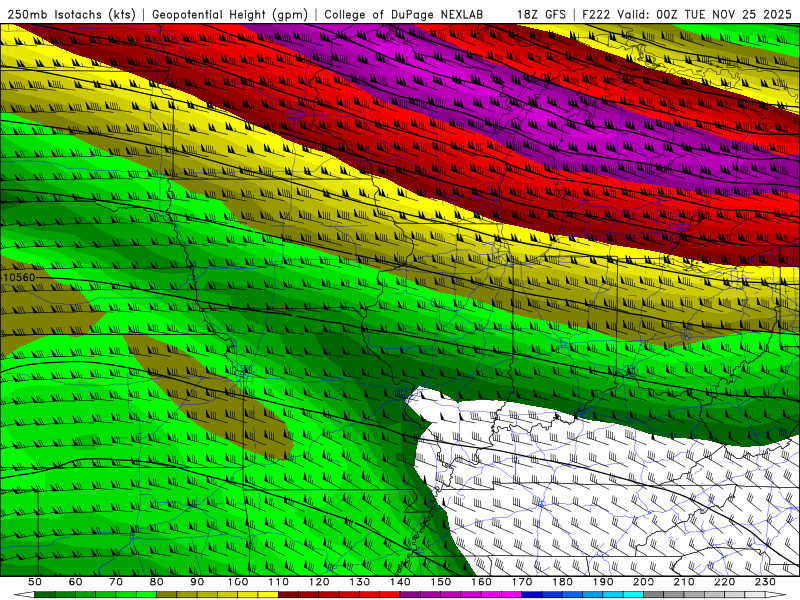The width and height of the screenshot is (800, 600).
Task: Click the '210' value on the color scale
Action: [684, 582]
